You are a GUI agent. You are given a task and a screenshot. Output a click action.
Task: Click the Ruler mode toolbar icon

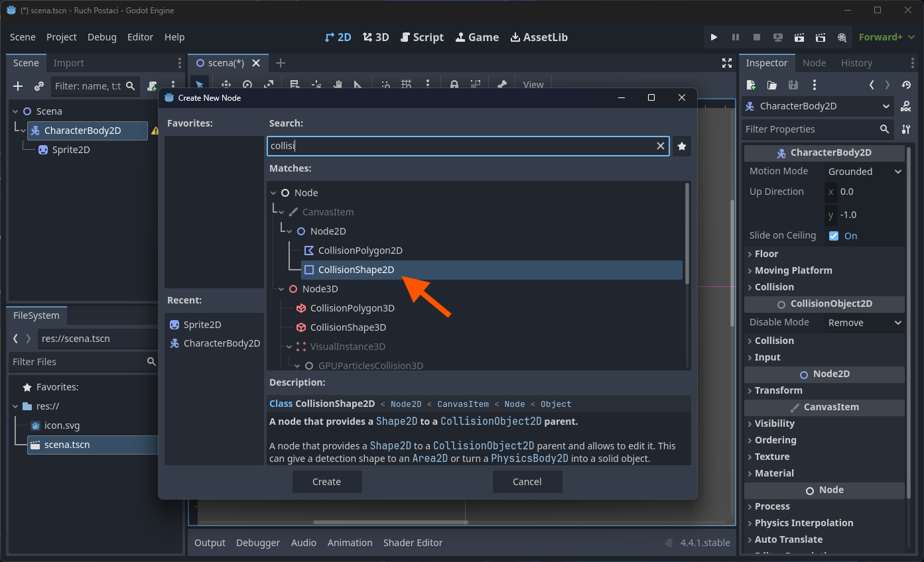click(358, 85)
